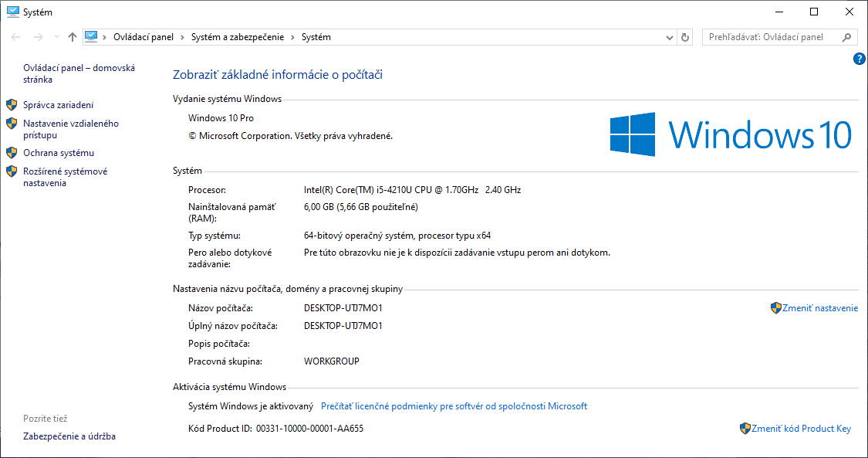Open Zmeniť nastavenie to change computer name
Viewport: 868px width, 458px height.
coord(819,307)
